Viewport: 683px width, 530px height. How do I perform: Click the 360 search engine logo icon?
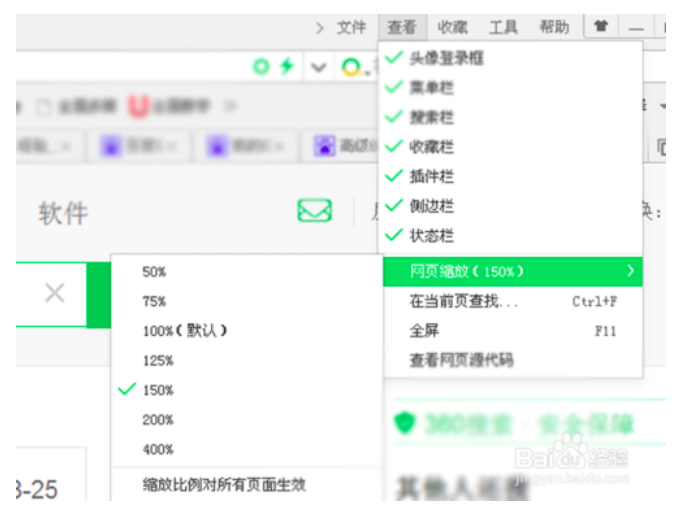[352, 67]
